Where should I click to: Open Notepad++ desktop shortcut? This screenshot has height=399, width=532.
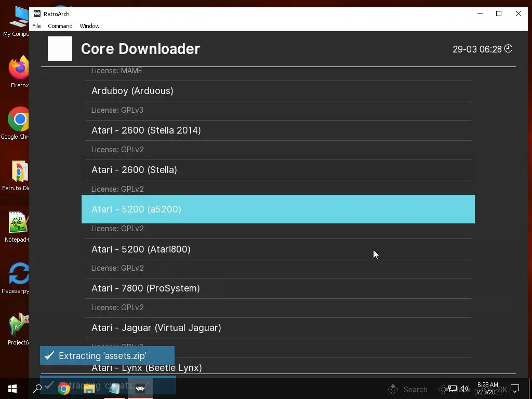[18, 227]
